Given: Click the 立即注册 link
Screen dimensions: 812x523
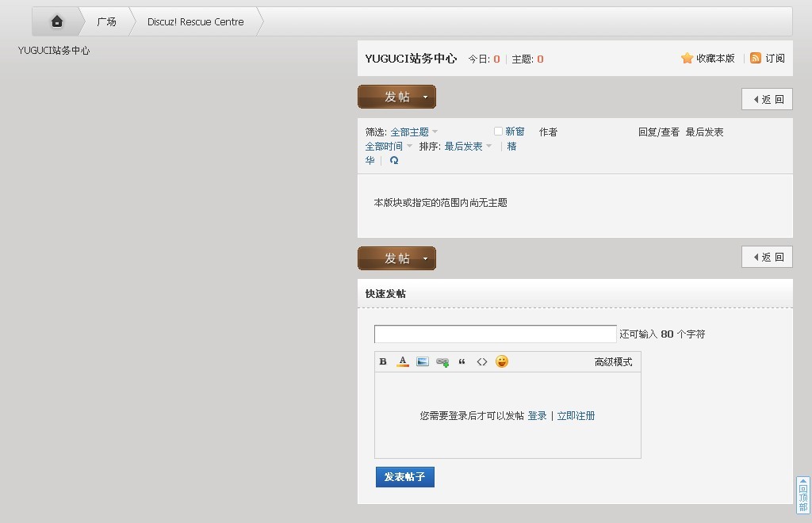Looking at the screenshot, I should (576, 415).
